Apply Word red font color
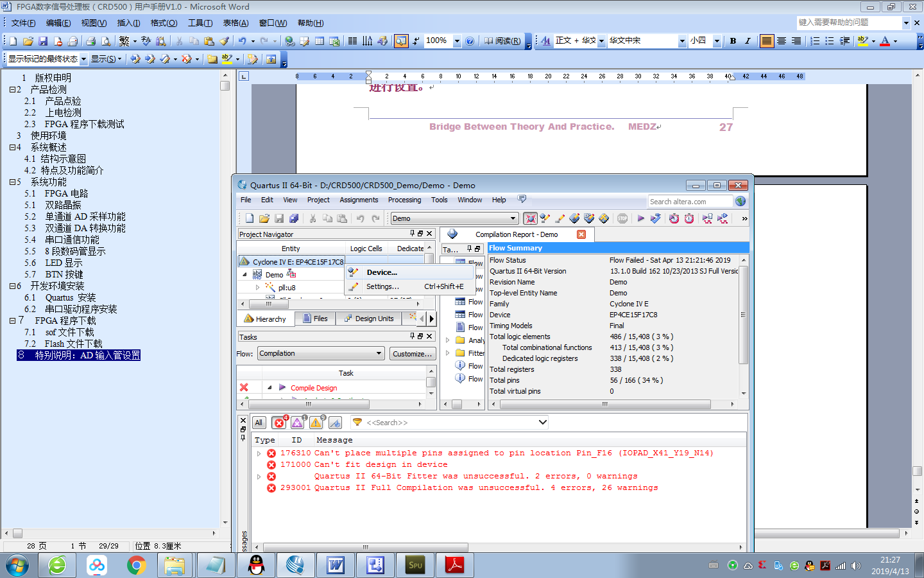Screen dimensions: 924x578 [x=886, y=41]
